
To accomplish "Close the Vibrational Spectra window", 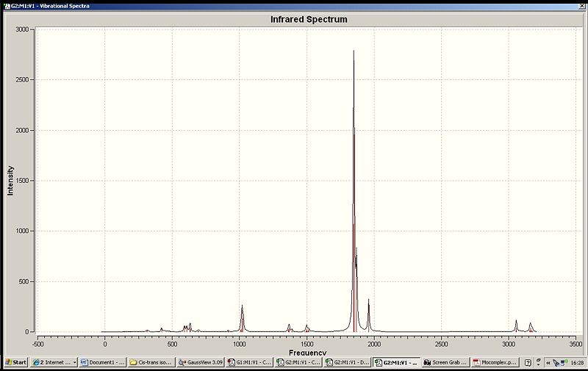I will [x=582, y=6].
